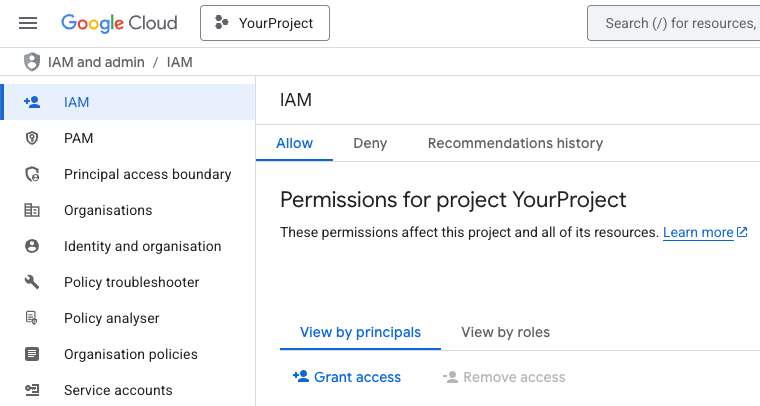760x406 pixels.
Task: Click the Policy analyser document icon
Action: [32, 318]
